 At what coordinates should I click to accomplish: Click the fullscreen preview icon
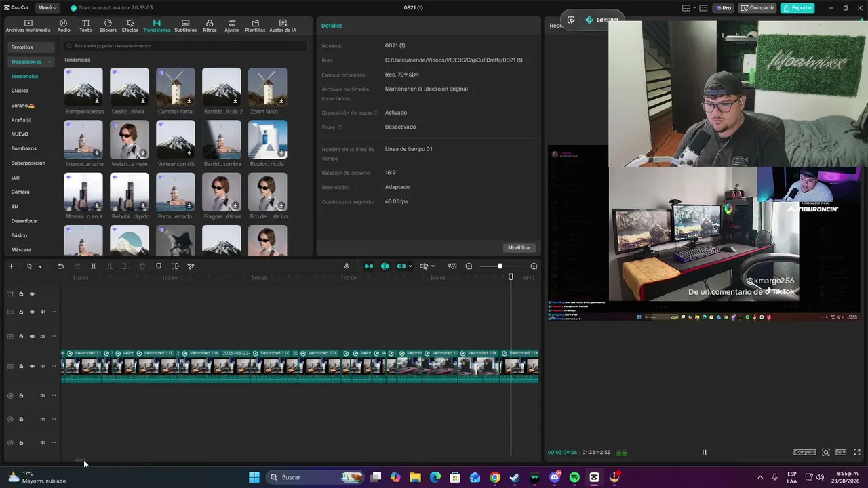pyautogui.click(x=857, y=452)
